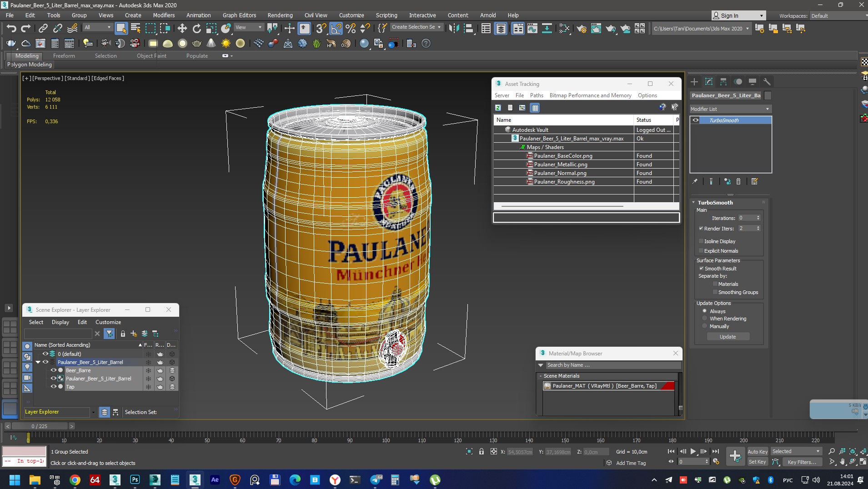Toggle Percent Snap icon

tap(351, 28)
